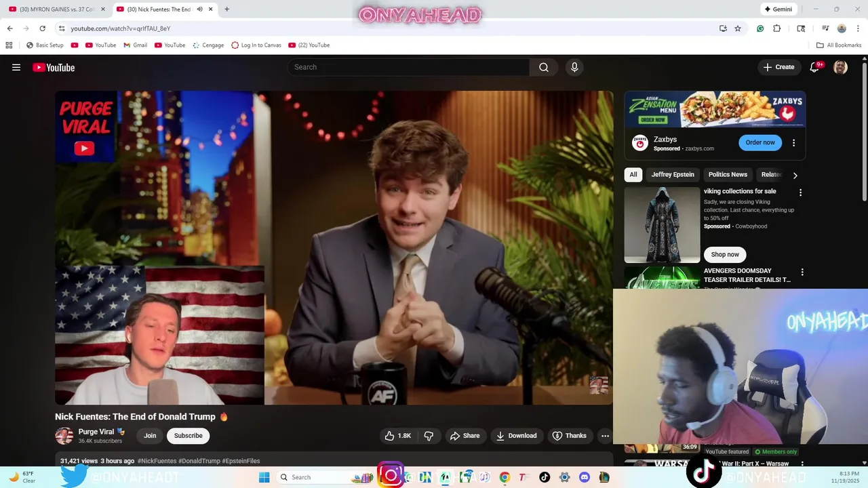868x488 pixels.
Task: Open a new browser tab
Action: pos(226,9)
